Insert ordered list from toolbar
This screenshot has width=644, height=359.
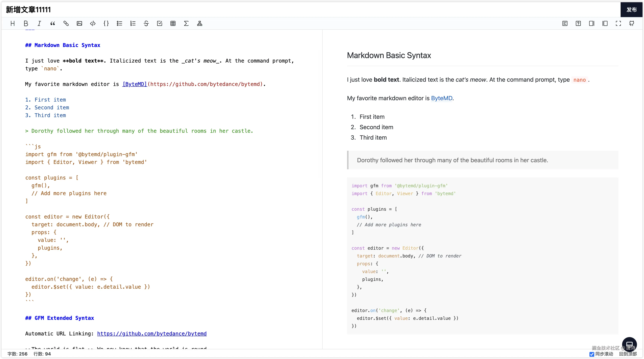pyautogui.click(x=133, y=24)
